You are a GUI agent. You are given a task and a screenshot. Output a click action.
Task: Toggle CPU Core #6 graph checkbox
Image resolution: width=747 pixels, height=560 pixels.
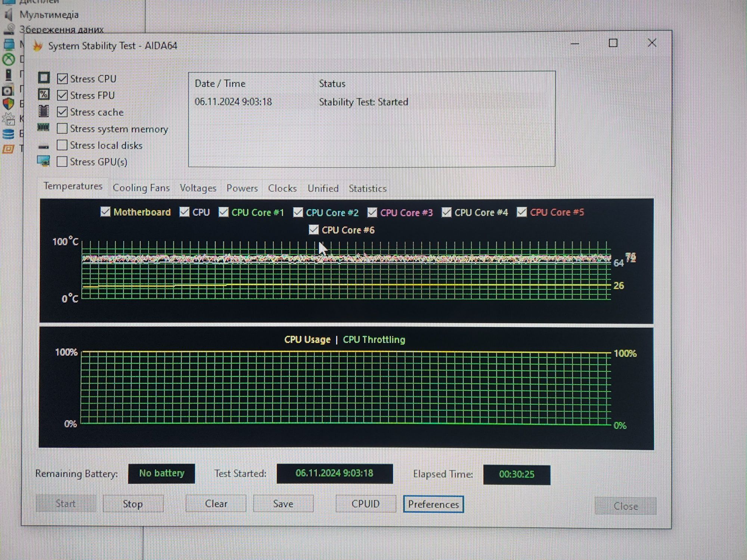[x=314, y=230]
